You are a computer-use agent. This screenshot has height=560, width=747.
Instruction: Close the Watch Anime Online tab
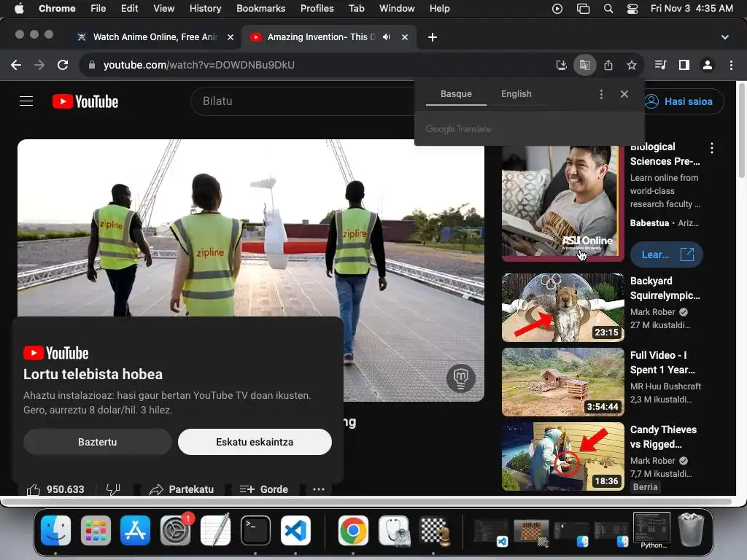pyautogui.click(x=231, y=37)
